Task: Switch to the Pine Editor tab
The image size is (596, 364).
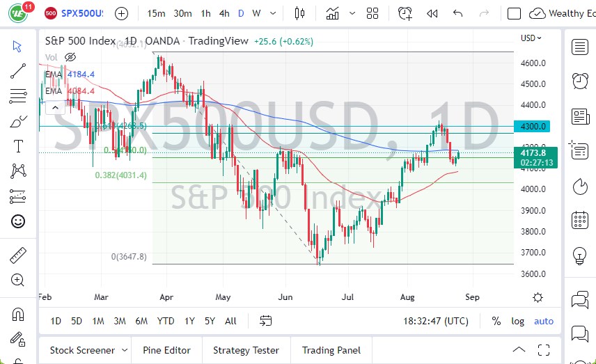Action: point(167,350)
